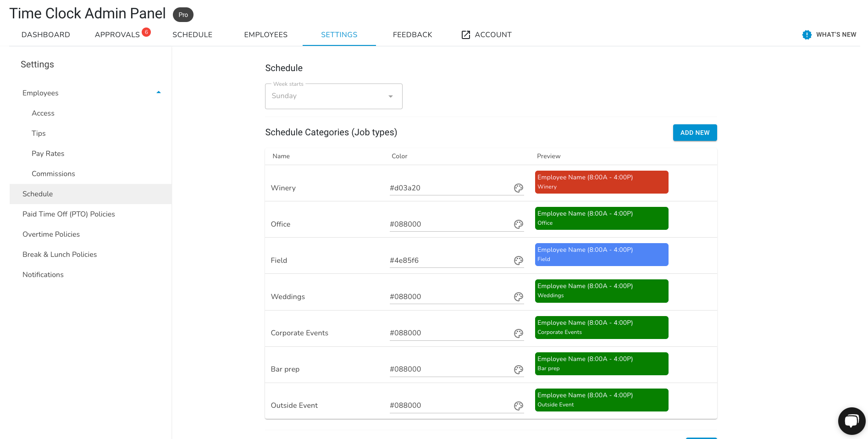The width and height of the screenshot is (868, 439).
Task: Click the Color column header
Action: [399, 156]
